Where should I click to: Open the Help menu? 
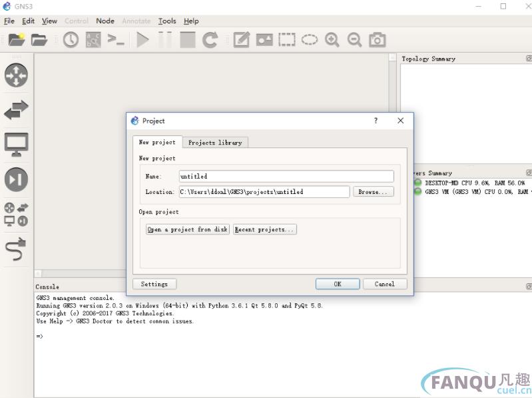[x=191, y=21]
